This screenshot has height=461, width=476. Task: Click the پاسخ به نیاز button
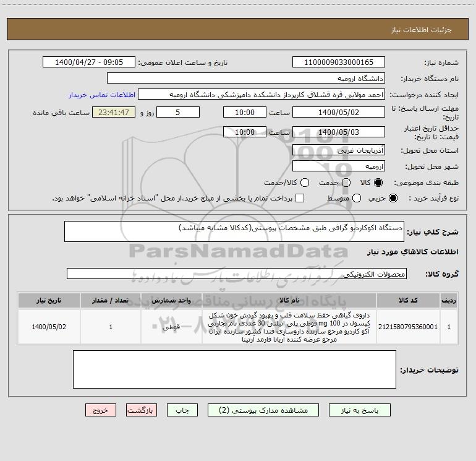[359, 410]
